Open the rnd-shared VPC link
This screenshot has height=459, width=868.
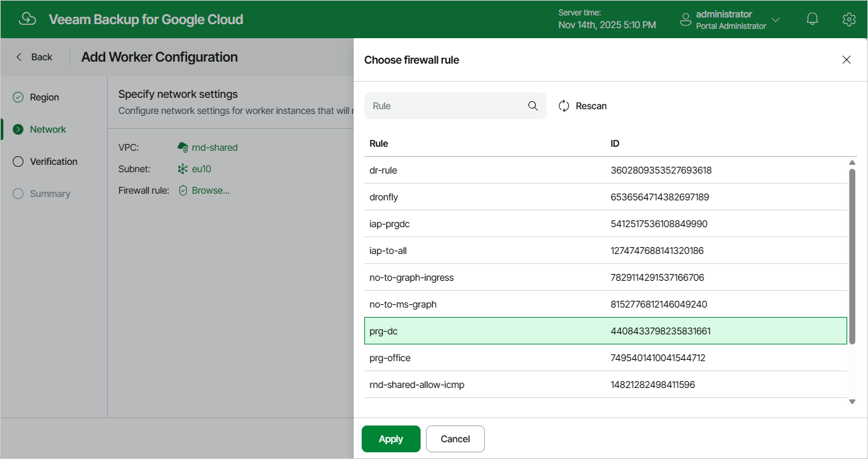214,147
